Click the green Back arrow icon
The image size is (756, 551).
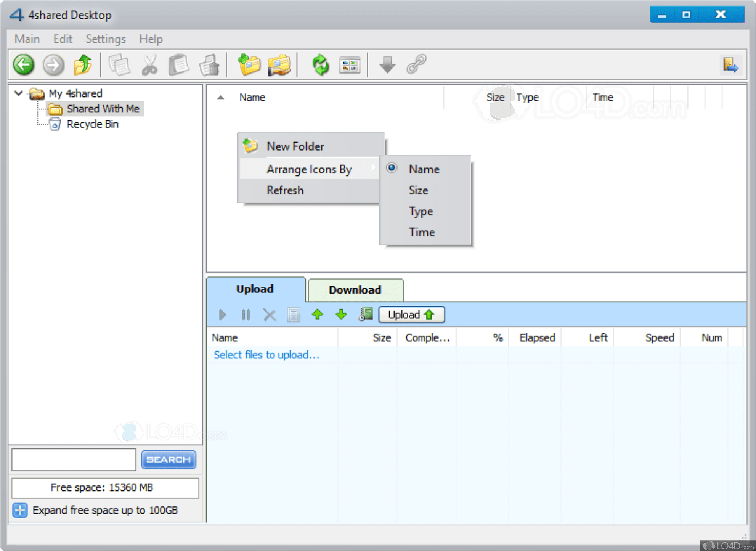pyautogui.click(x=24, y=64)
